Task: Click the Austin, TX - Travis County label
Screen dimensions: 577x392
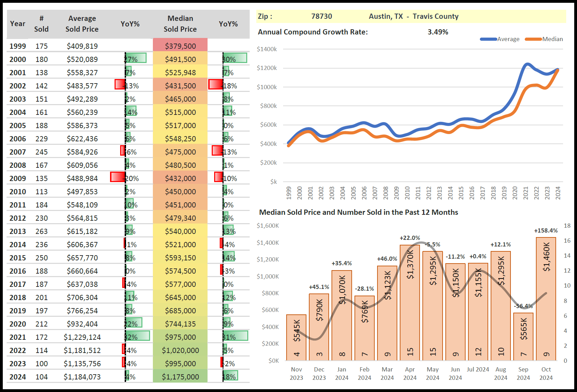Action: coord(413,16)
